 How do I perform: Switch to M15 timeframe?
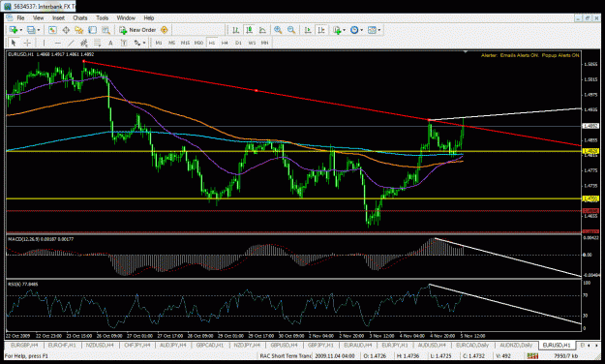point(185,43)
